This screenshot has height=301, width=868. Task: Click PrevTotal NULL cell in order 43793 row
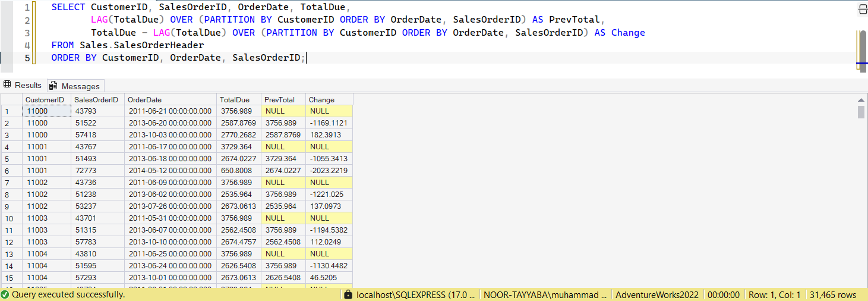coord(283,111)
